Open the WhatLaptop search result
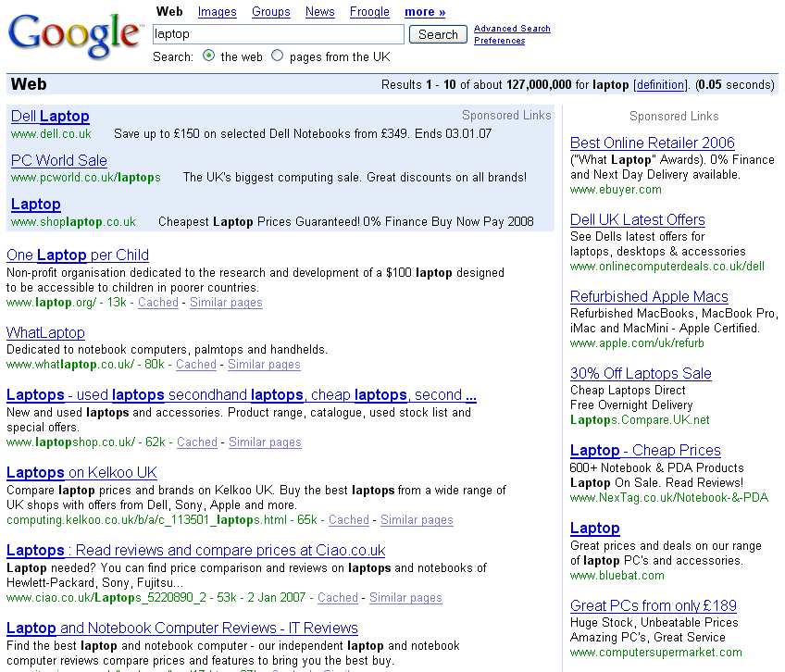The width and height of the screenshot is (785, 672). [x=45, y=332]
